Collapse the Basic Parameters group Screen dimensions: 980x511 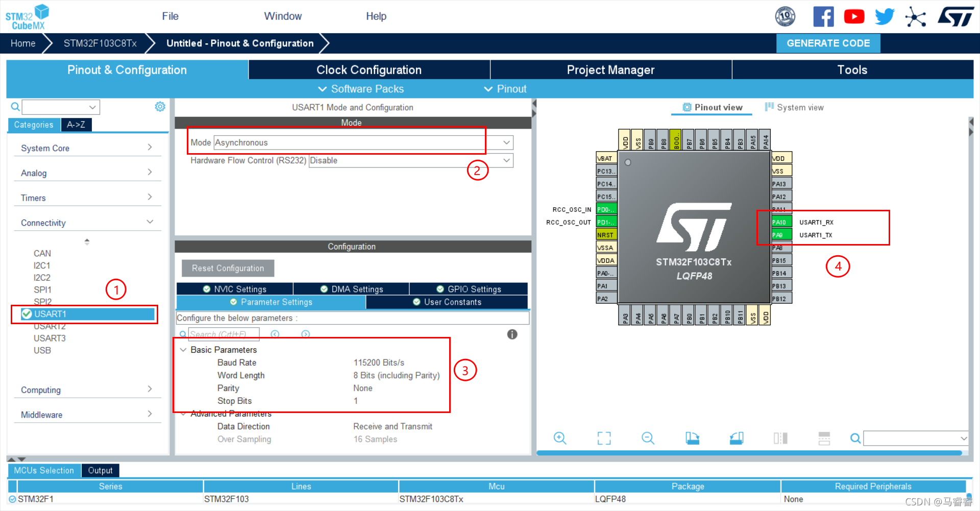pyautogui.click(x=183, y=350)
